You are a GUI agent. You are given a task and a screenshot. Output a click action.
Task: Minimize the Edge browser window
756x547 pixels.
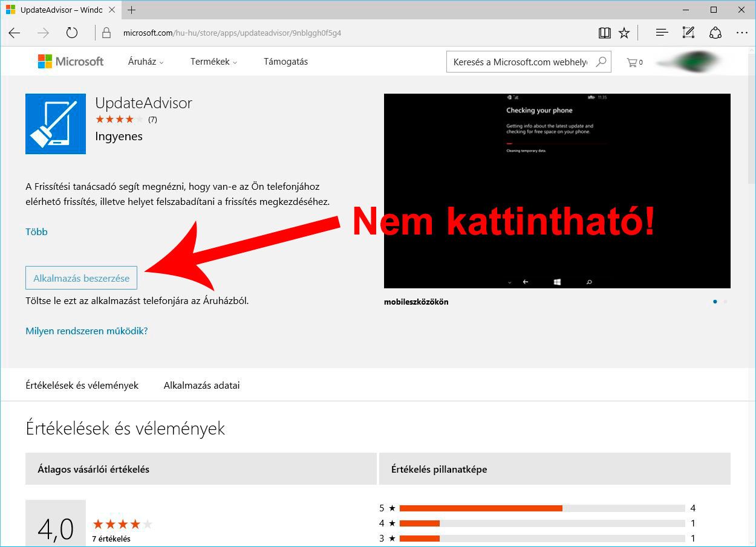click(x=685, y=10)
